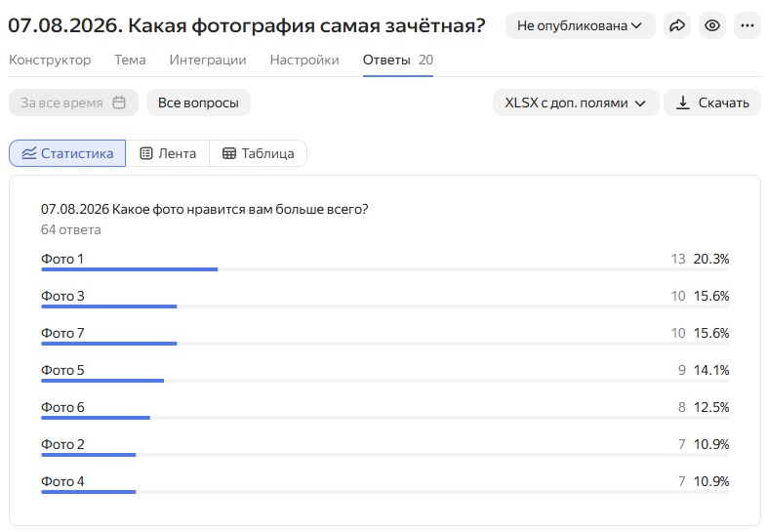The image size is (768, 532).
Task: Open the Настройки tab
Action: coord(304,60)
